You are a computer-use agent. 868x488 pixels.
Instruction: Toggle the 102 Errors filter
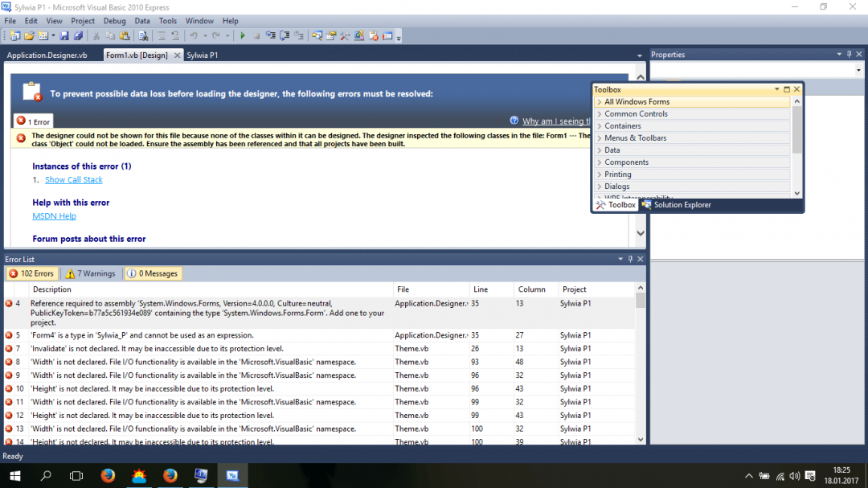tap(31, 274)
